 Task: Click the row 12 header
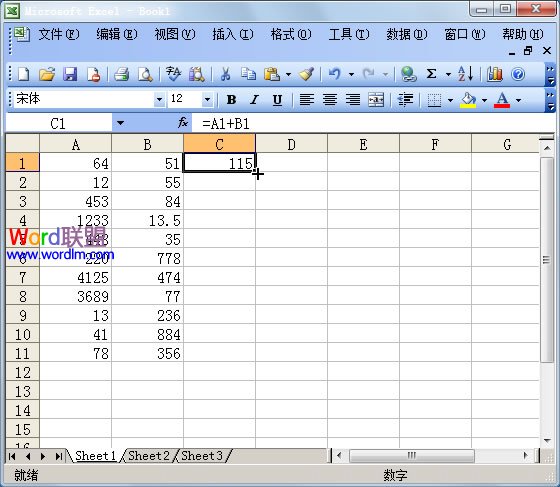(22, 372)
